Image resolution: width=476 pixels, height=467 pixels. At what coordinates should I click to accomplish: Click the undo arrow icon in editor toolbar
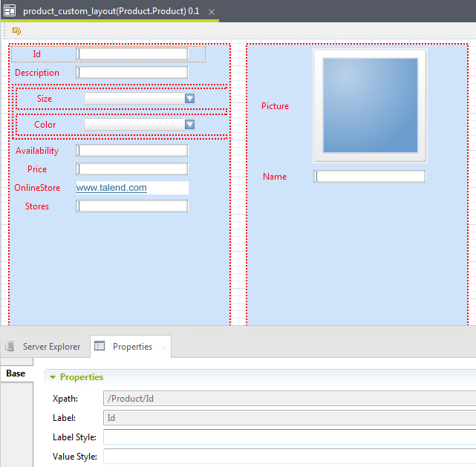16,31
